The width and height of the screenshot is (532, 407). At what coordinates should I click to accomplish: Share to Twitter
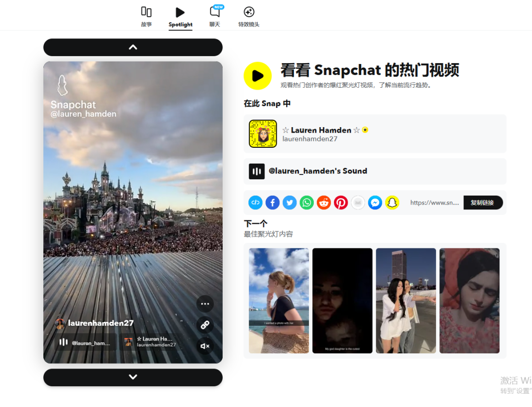[x=290, y=203]
